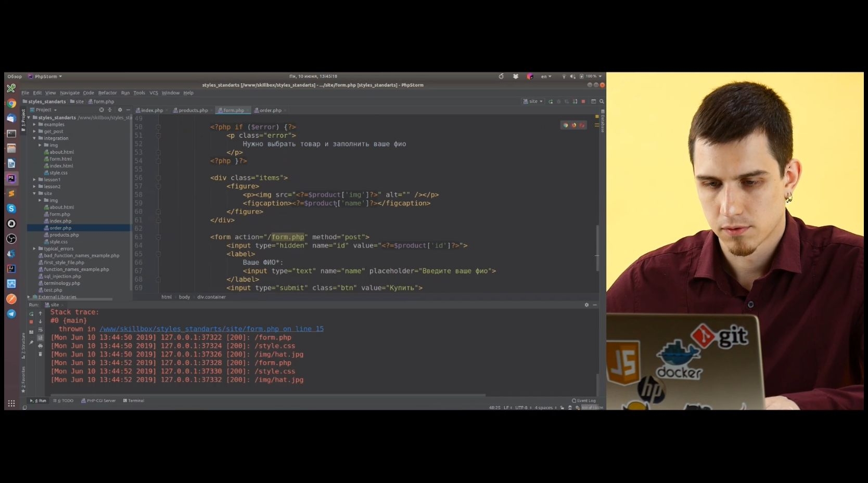Toggle the Structure side panel
This screenshot has height=483, width=868.
tap(23, 346)
